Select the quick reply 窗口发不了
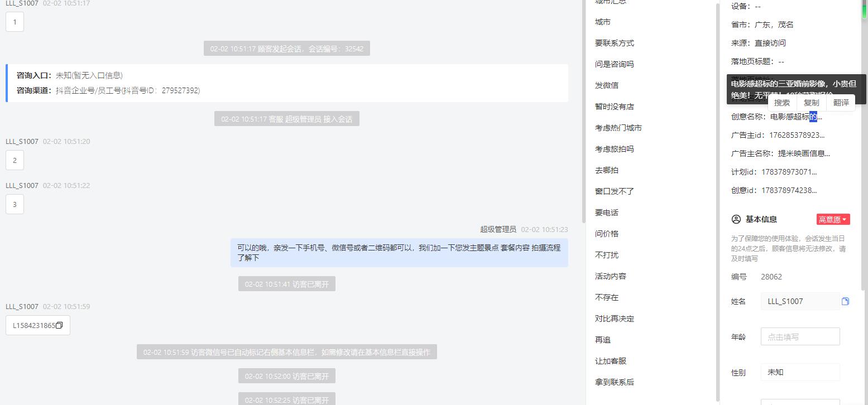 615,191
